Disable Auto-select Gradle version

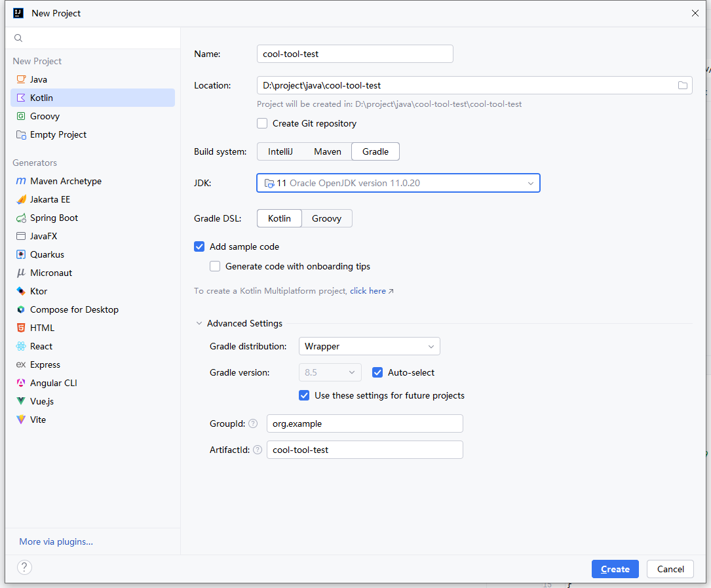tap(377, 372)
